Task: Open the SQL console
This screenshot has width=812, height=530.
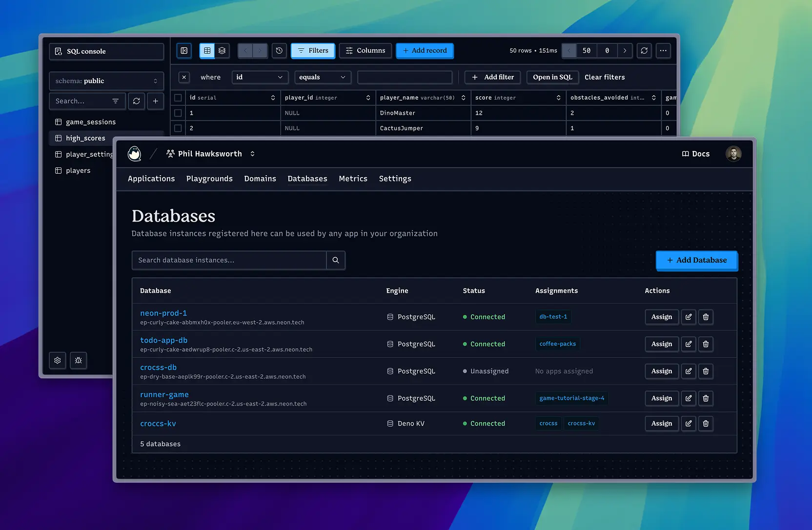Action: (106, 51)
